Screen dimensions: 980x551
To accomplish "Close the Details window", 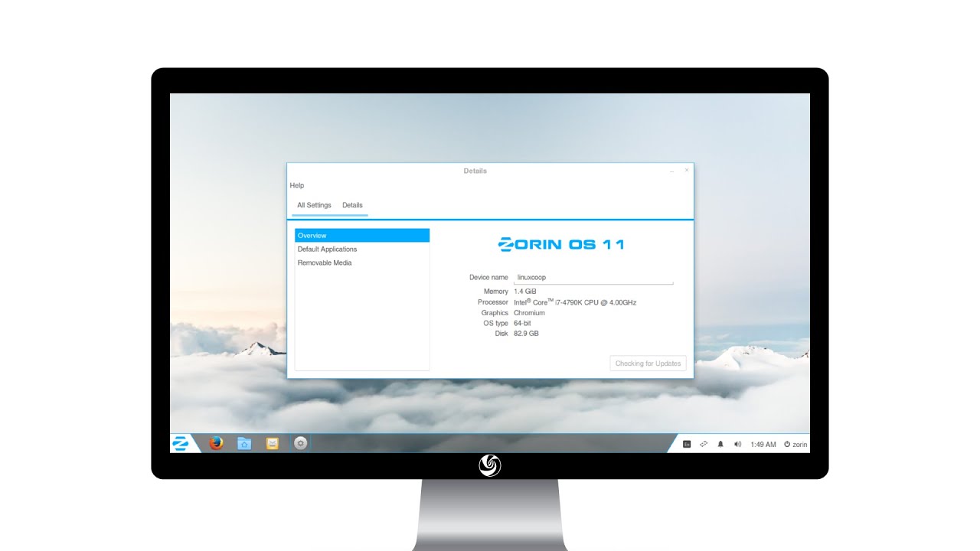I will (686, 170).
